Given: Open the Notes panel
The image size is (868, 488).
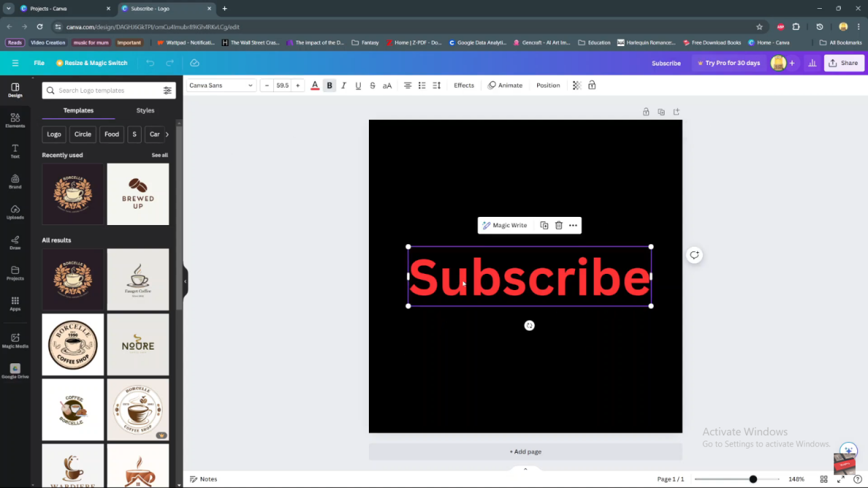Looking at the screenshot, I should click(x=203, y=479).
